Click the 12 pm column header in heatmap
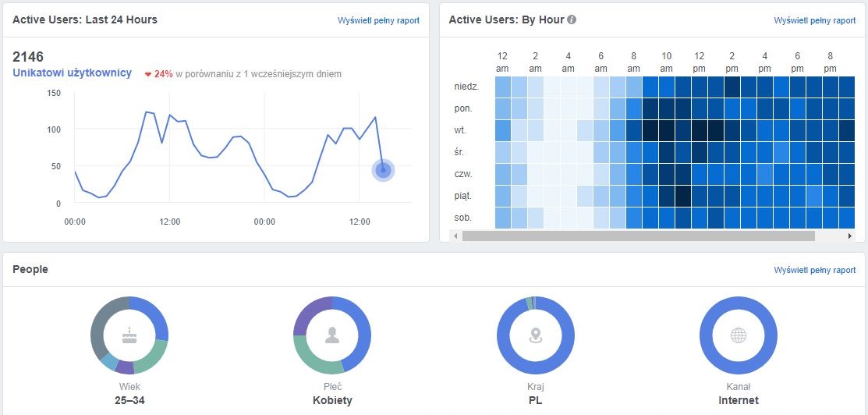868x415 pixels. (700, 62)
